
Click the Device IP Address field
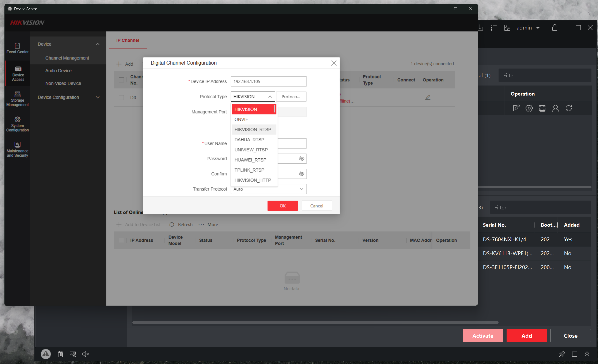click(268, 81)
